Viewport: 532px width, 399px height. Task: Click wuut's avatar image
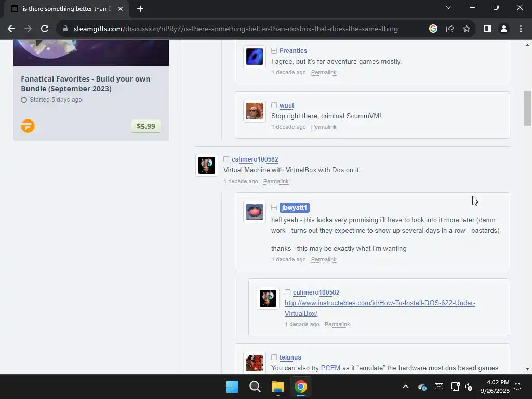255,111
